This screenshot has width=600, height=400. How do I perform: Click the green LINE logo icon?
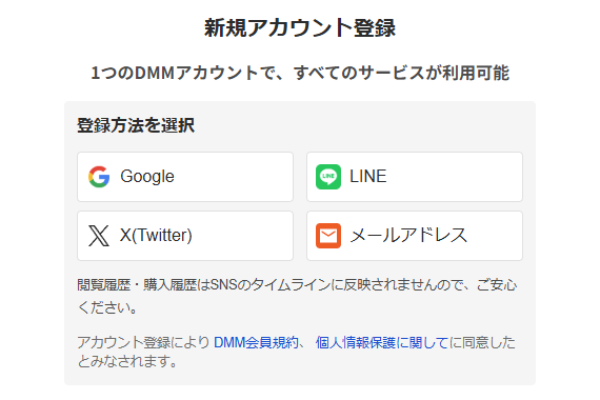[328, 177]
